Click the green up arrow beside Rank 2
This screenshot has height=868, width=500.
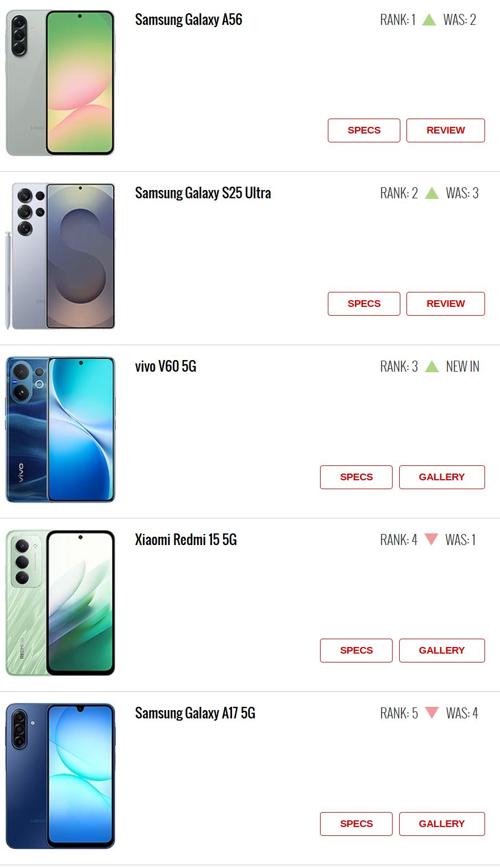(x=432, y=193)
